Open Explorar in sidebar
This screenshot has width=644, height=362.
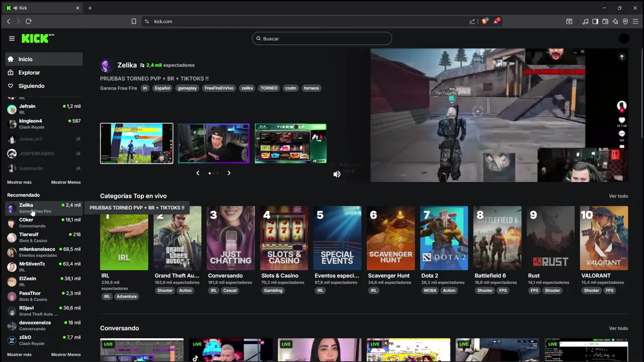44,72
